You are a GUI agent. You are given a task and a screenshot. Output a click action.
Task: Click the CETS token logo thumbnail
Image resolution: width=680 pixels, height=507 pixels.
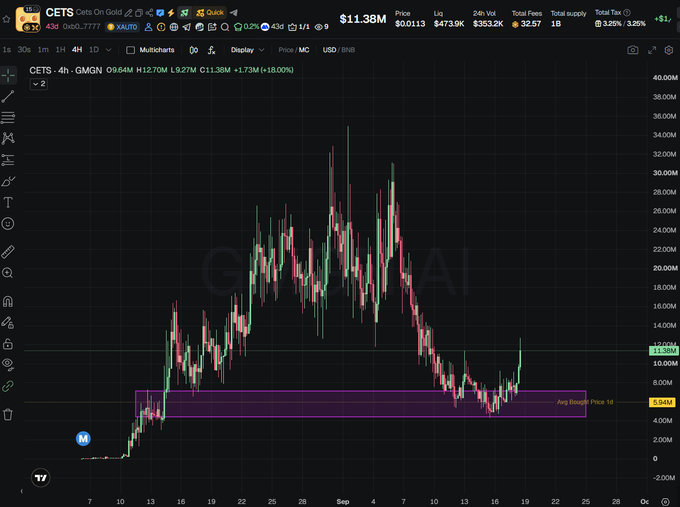tap(28, 19)
